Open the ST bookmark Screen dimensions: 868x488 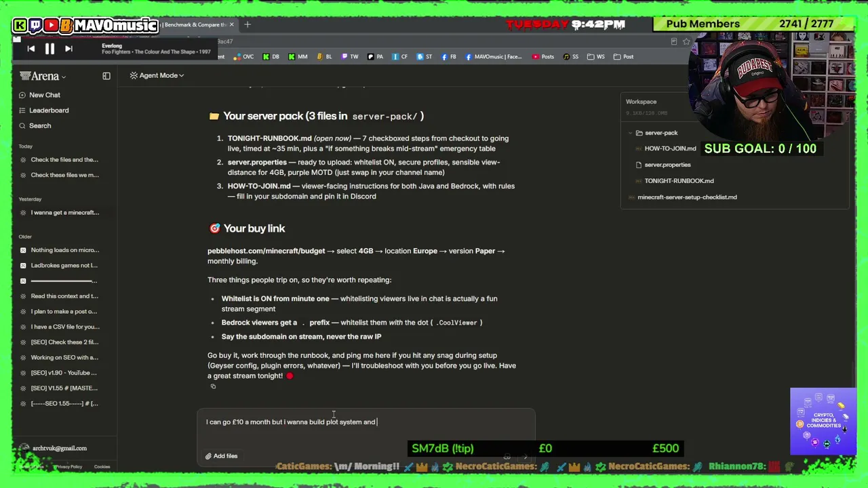[425, 57]
